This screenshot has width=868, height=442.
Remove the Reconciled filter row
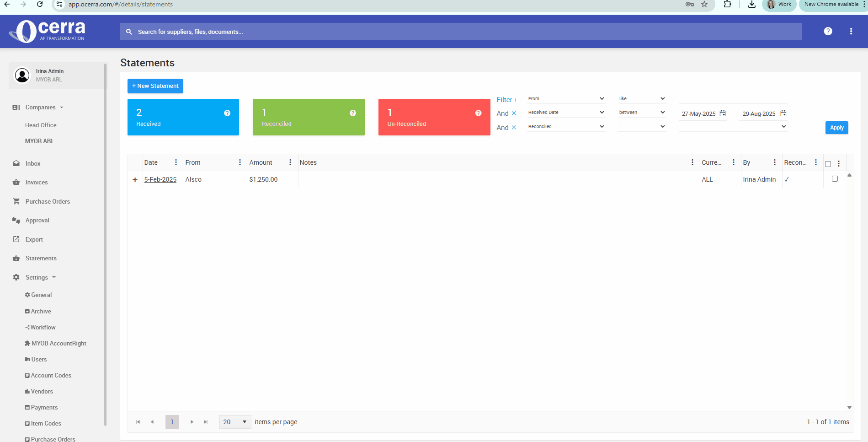pyautogui.click(x=514, y=128)
